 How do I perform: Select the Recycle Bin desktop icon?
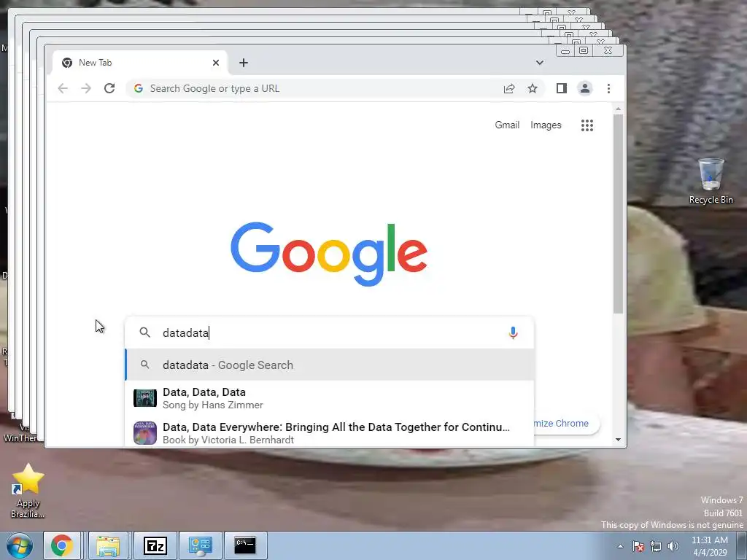711,181
